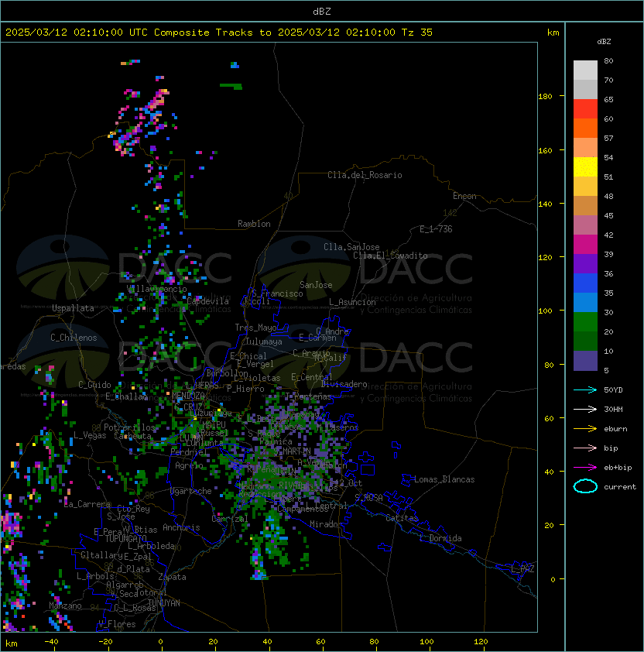Click the eb+bip legend label

click(x=618, y=468)
